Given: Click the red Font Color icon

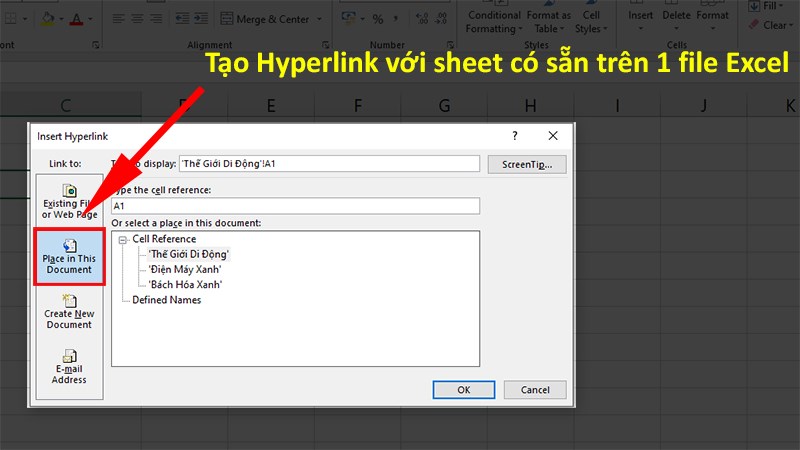Looking at the screenshot, I should click(x=76, y=19).
